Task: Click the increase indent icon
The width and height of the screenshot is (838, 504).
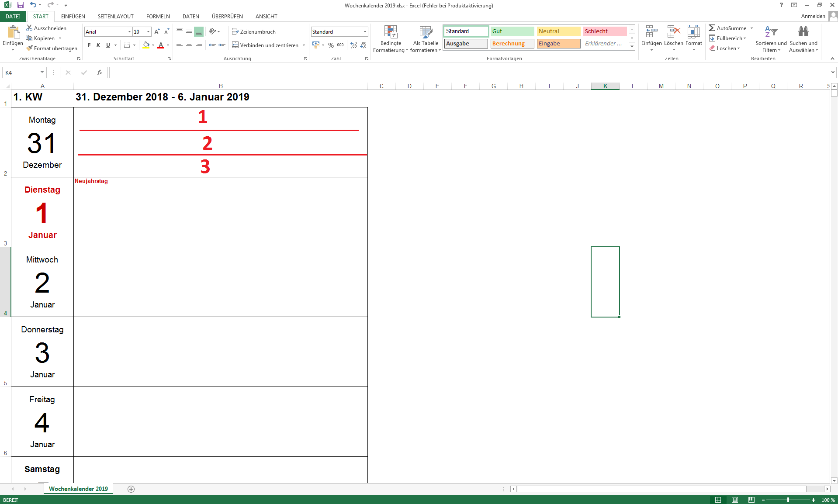Action: click(222, 45)
